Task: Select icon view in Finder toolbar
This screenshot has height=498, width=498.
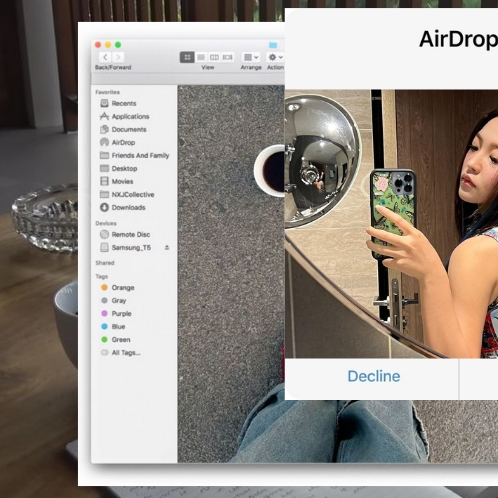Action: click(x=187, y=57)
